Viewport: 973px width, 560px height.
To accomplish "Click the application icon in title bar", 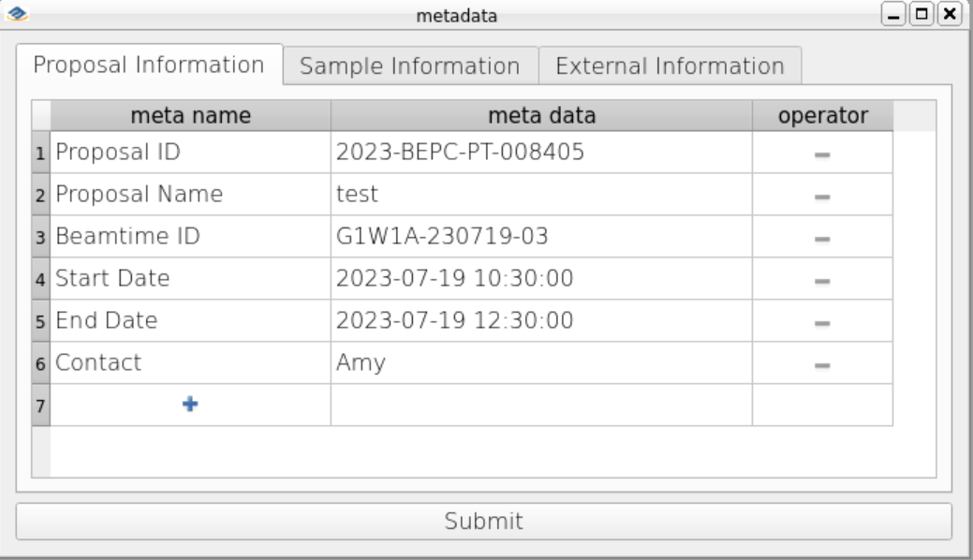I will point(17,14).
